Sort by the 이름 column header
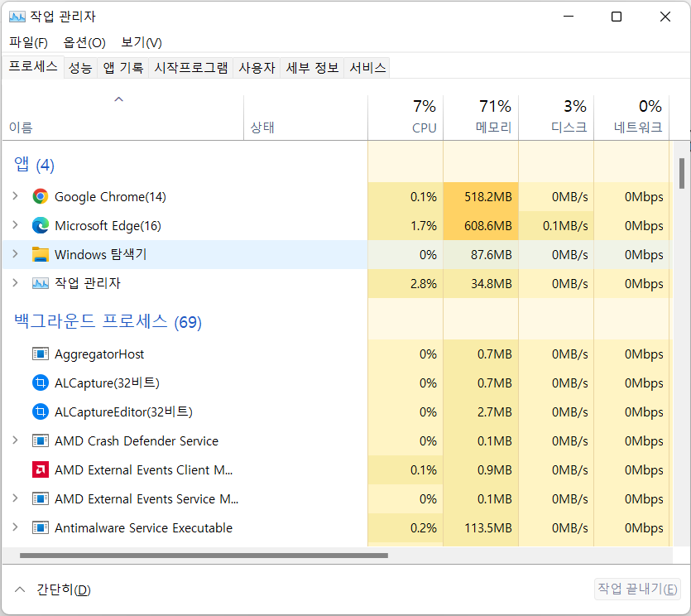This screenshot has height=616, width=691. click(123, 118)
